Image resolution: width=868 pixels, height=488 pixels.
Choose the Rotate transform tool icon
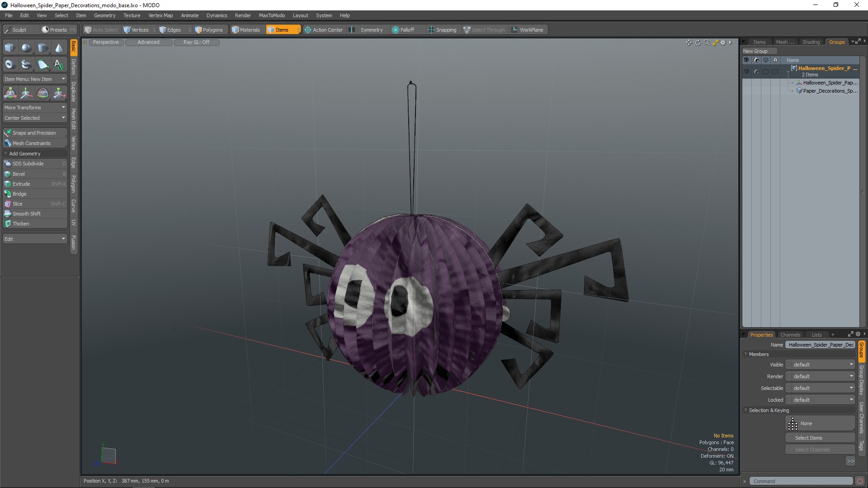point(42,94)
